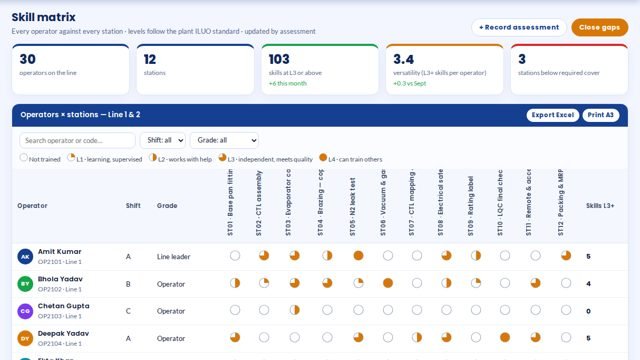Select Bhola Yadav's ST01 skill level
The height and width of the screenshot is (360, 640).
coord(235,283)
